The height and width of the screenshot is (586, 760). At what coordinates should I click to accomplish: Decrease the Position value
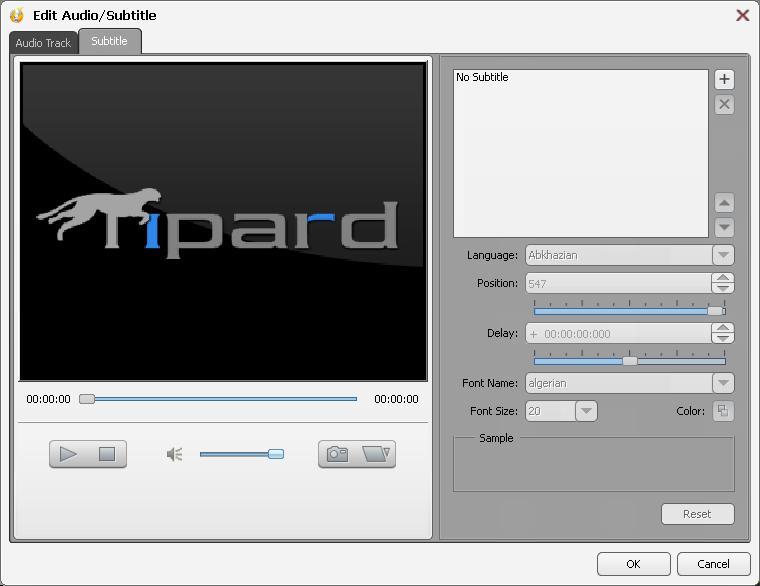click(723, 288)
